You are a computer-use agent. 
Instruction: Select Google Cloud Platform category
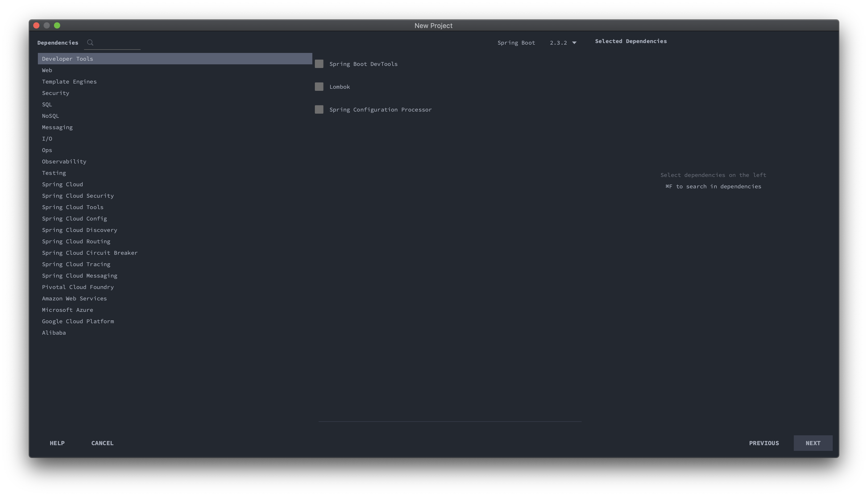click(x=175, y=321)
